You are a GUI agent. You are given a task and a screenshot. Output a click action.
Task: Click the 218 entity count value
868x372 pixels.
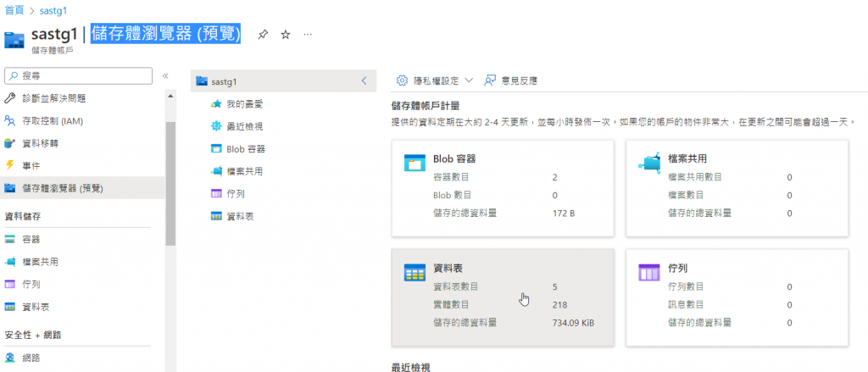click(x=559, y=304)
